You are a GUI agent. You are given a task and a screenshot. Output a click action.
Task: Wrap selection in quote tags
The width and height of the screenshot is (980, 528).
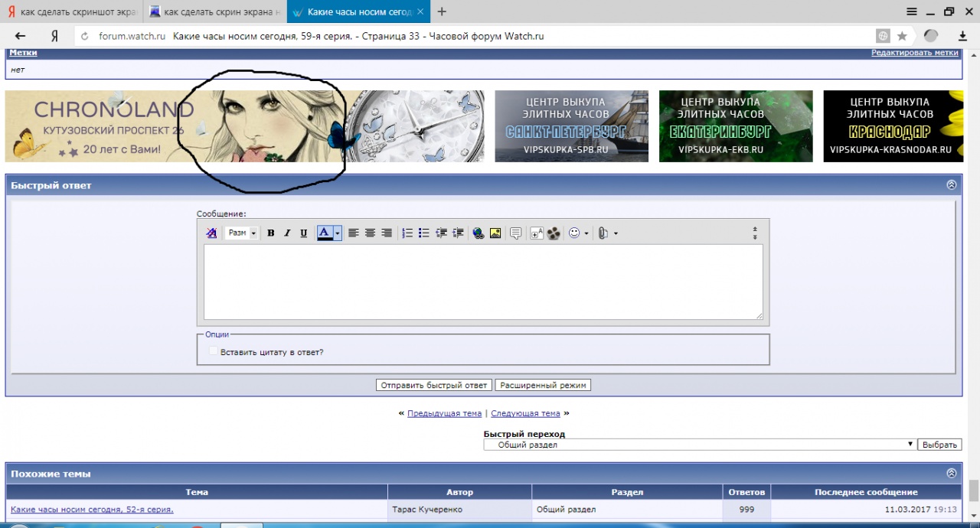pyautogui.click(x=516, y=233)
